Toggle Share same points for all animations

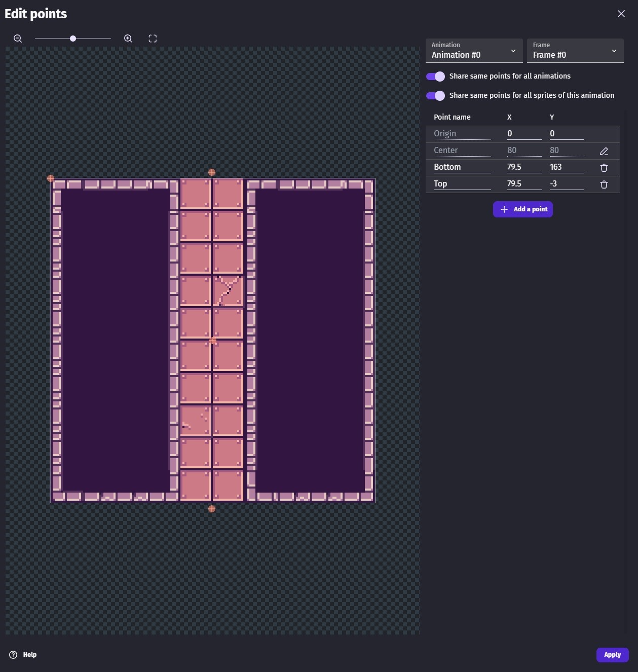(x=435, y=77)
